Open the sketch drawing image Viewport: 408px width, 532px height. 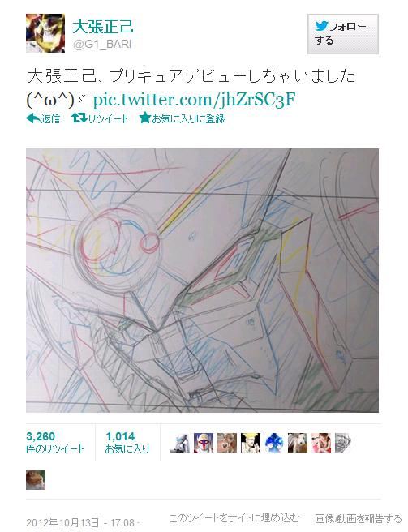(x=202, y=281)
